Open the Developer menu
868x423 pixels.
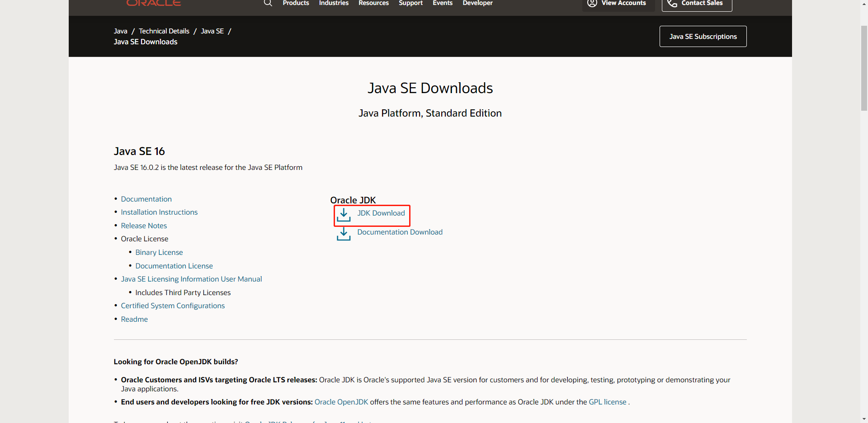point(477,3)
